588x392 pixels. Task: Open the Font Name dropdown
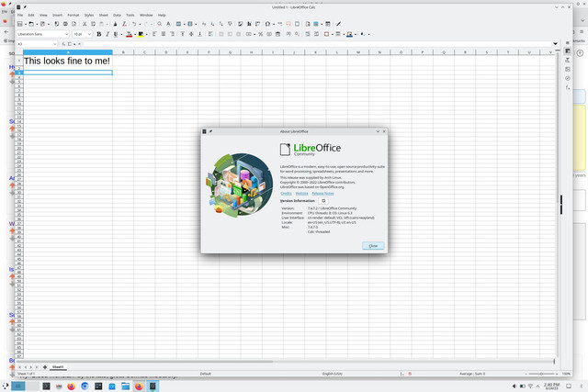tap(67, 34)
